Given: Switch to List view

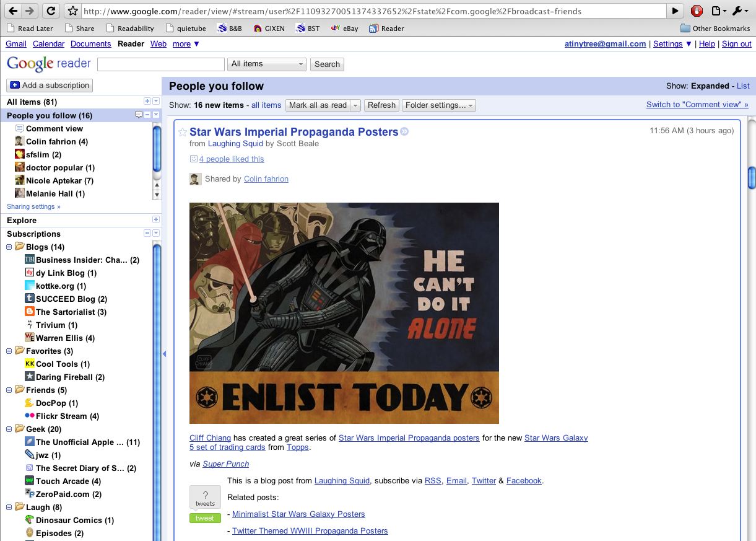Looking at the screenshot, I should click(x=743, y=86).
